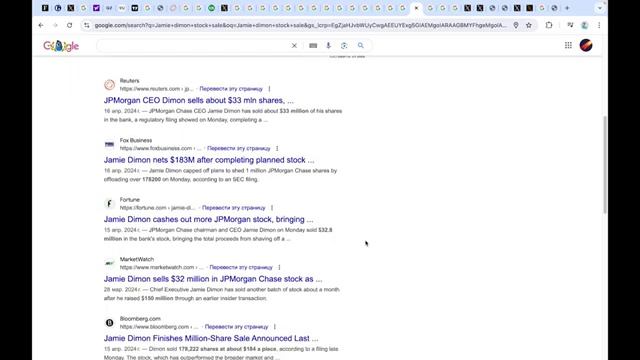Open Chrome profile avatar in toolbar
This screenshot has height=360, width=640.
click(x=584, y=25)
